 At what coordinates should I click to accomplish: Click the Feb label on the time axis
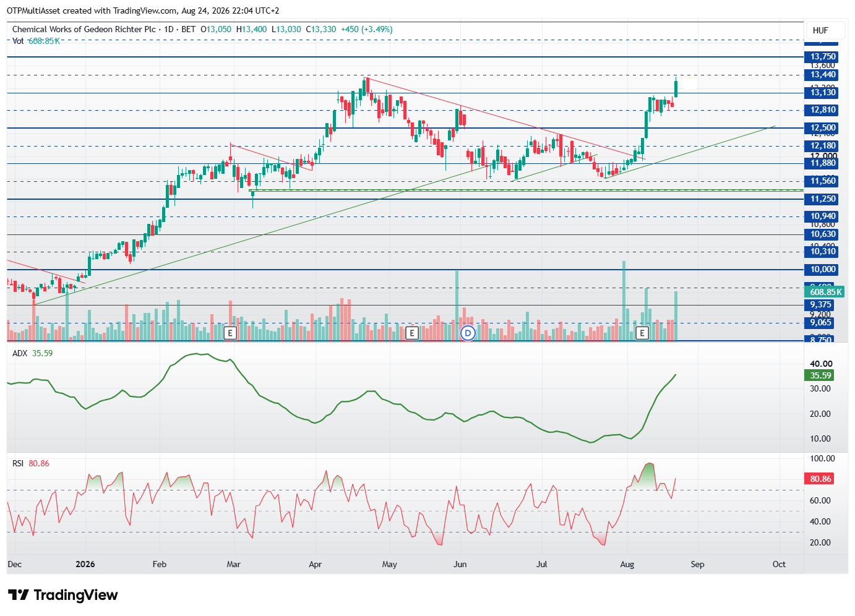point(160,564)
